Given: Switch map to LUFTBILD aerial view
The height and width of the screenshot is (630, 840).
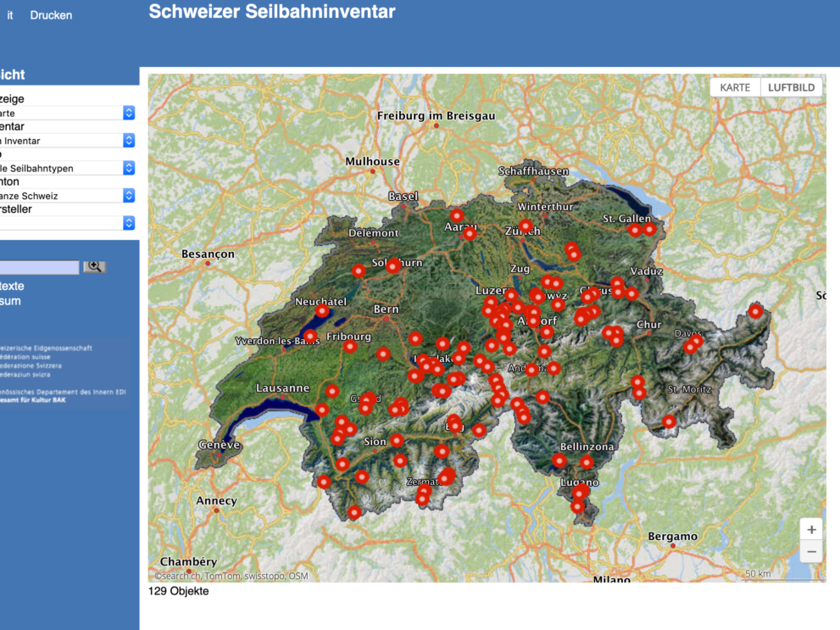Looking at the screenshot, I should point(791,87).
